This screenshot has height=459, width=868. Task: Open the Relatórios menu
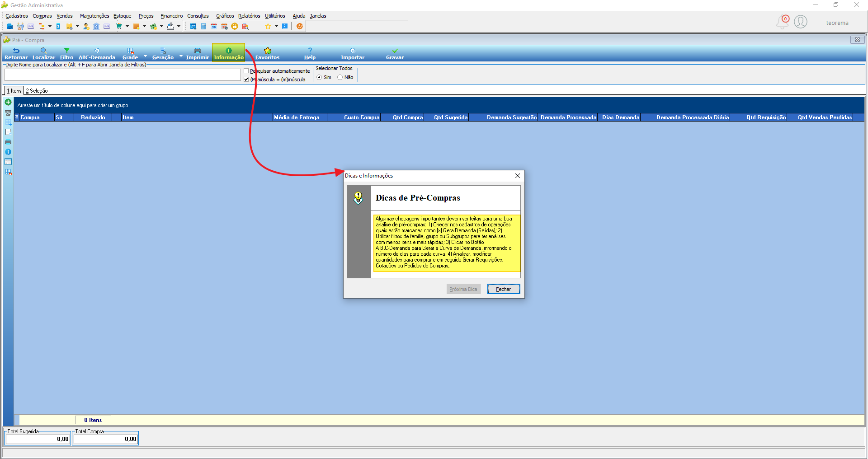pos(249,16)
